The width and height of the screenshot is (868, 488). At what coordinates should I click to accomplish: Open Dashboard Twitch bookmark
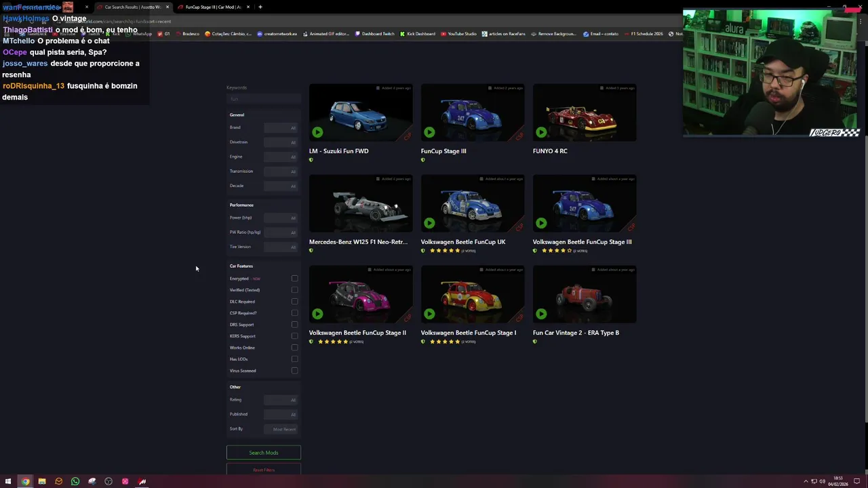click(374, 34)
